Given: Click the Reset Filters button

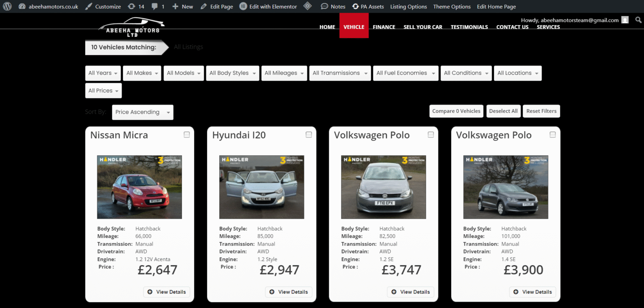Looking at the screenshot, I should point(541,111).
